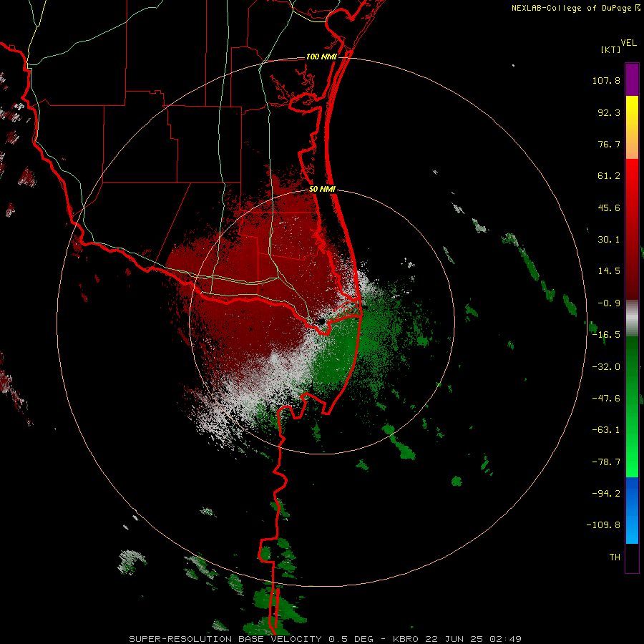Image resolution: width=644 pixels, height=644 pixels.
Task: Click the 100 NMI range ring label
Action: [x=321, y=57]
